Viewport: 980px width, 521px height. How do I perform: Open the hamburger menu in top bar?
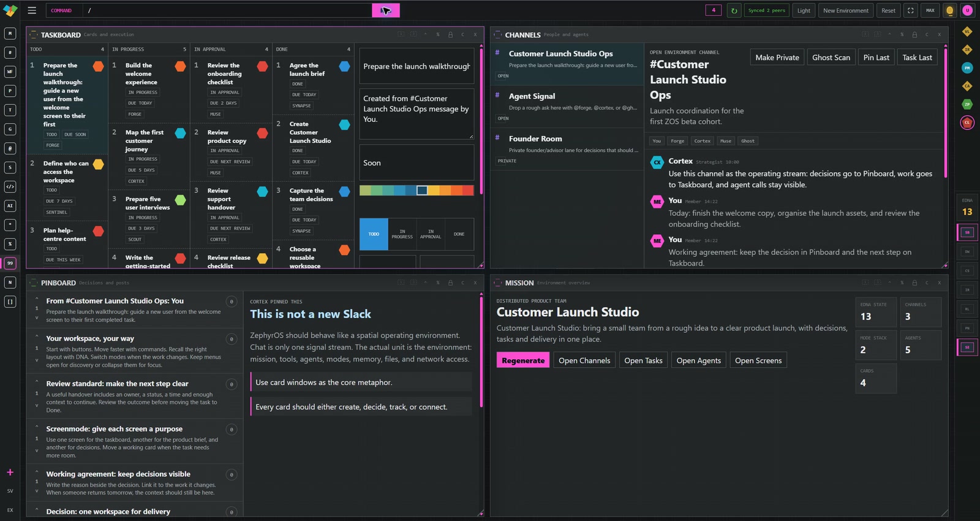(x=32, y=10)
